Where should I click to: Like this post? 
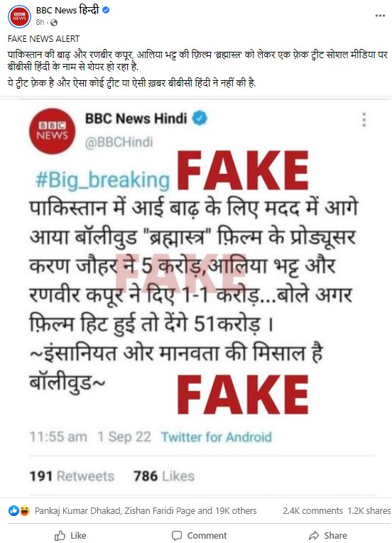[71, 535]
